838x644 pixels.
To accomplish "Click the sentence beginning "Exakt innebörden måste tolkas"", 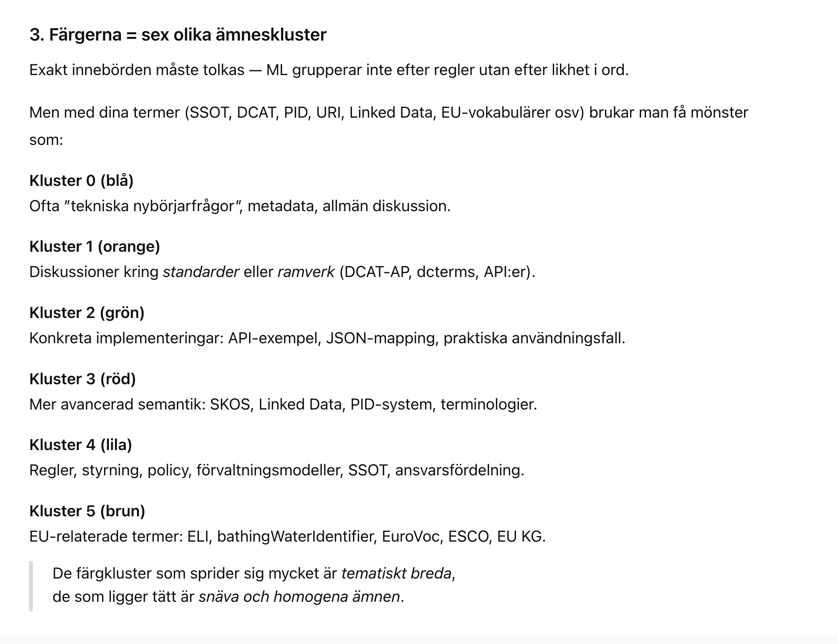I will pyautogui.click(x=329, y=70).
